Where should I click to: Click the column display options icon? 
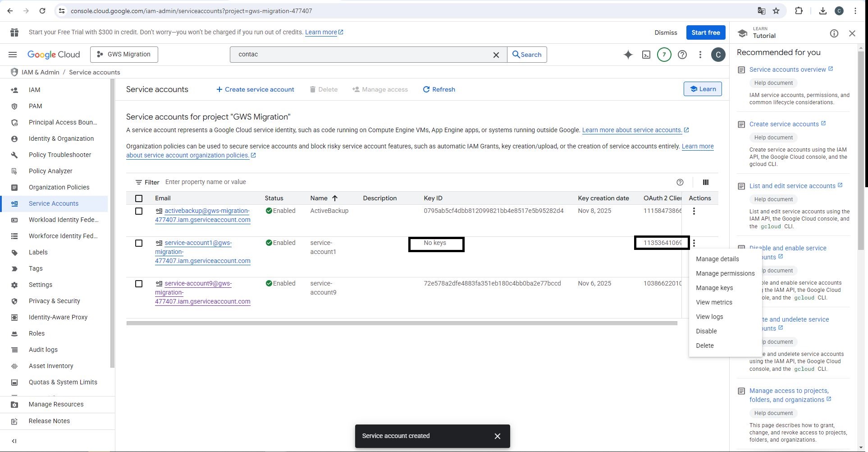(x=705, y=182)
